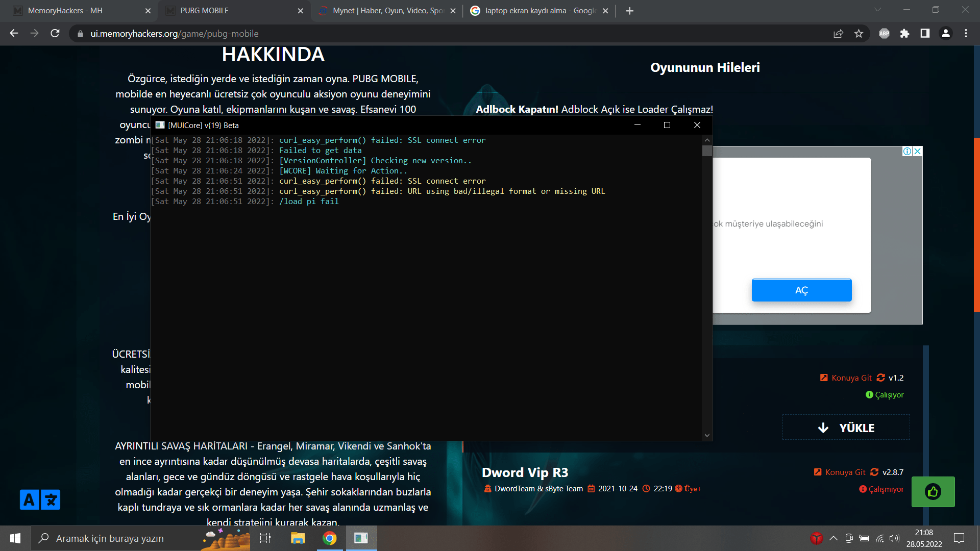Click the share page icon in address bar
Screen dimensions: 980x551
pos(838,34)
